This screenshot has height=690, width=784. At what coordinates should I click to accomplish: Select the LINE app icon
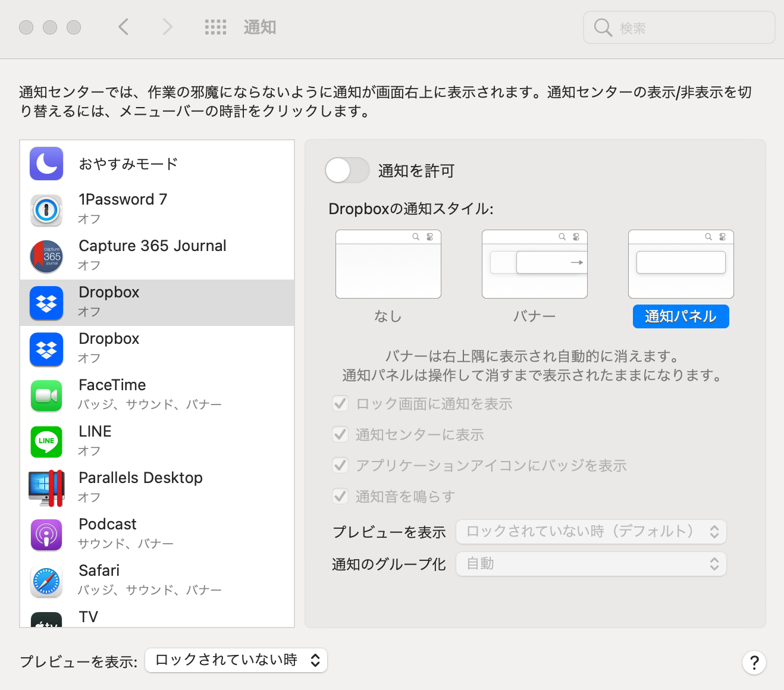click(46, 441)
